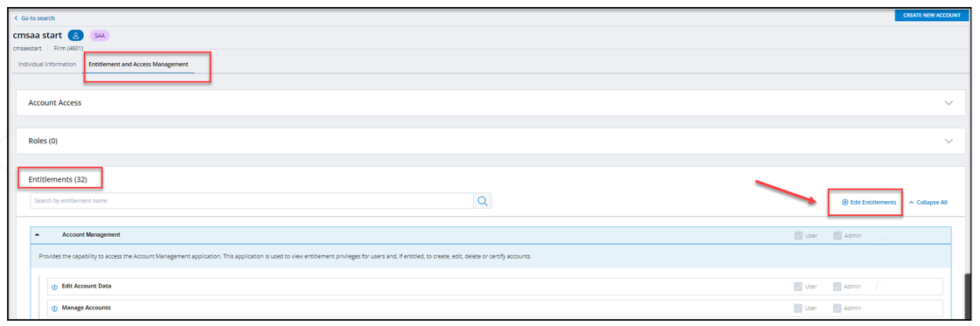Click info icon beside Edit Account Data
This screenshot has width=980, height=326.
click(x=54, y=287)
